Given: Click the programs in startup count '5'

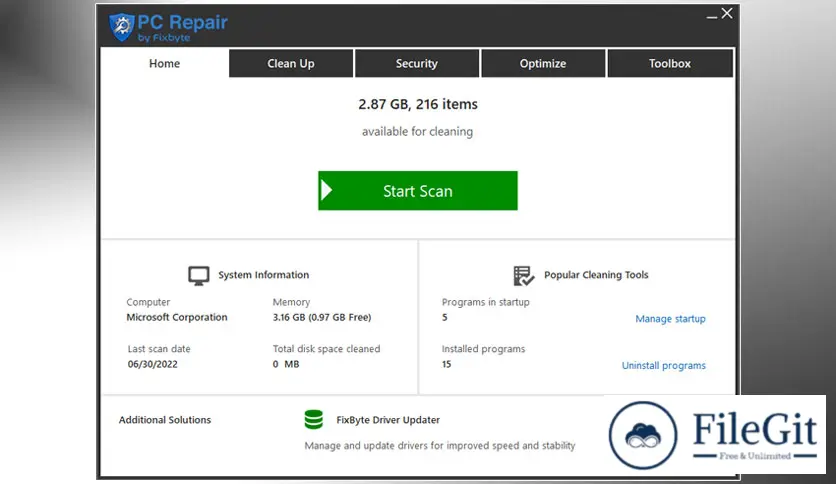Looking at the screenshot, I should pyautogui.click(x=445, y=317).
